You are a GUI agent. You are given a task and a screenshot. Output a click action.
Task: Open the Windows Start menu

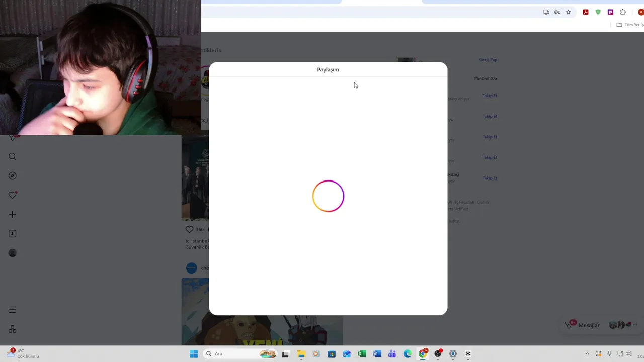click(x=194, y=354)
